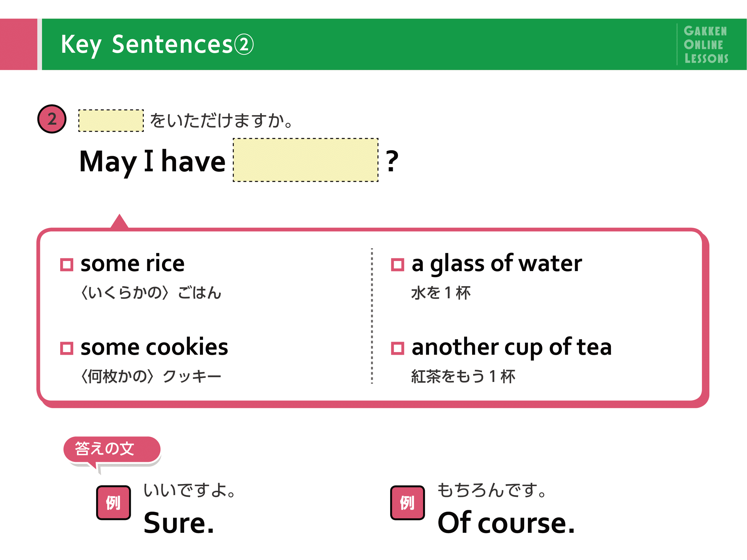Image resolution: width=747 pixels, height=560 pixels.
Task: Select the phrase another cup of tea
Action: (x=512, y=347)
